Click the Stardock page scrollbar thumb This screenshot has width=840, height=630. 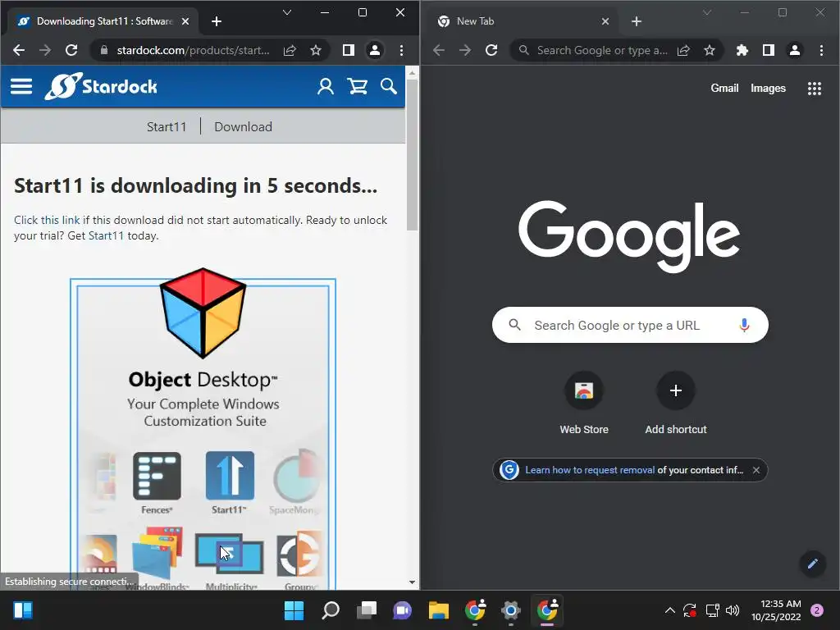tap(412, 155)
